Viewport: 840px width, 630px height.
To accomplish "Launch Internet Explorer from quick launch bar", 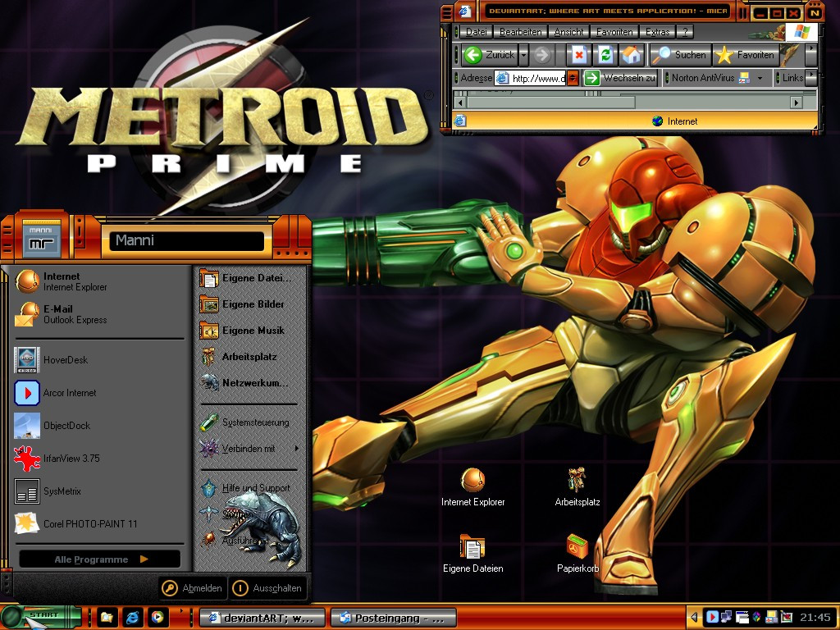I will [132, 618].
